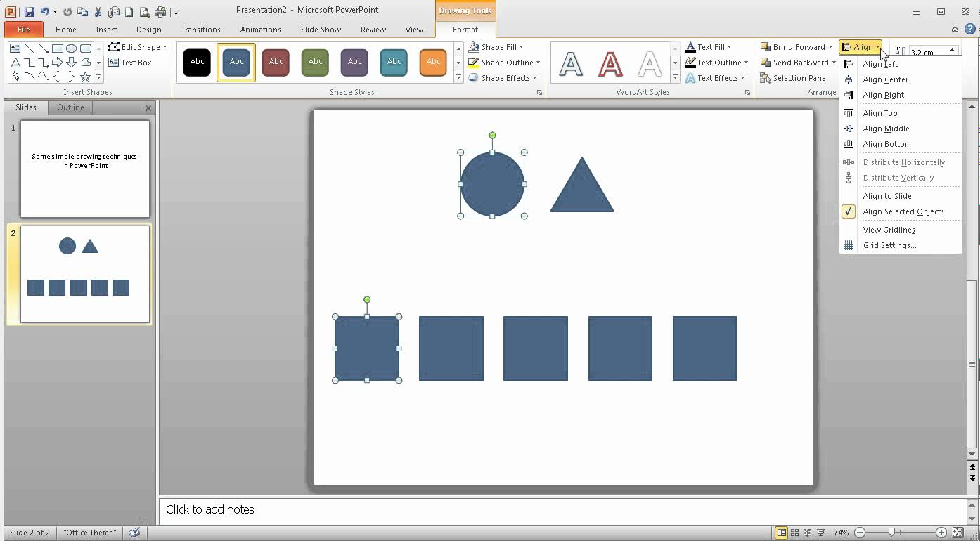Switch to the Animations ribbon tab

[260, 29]
